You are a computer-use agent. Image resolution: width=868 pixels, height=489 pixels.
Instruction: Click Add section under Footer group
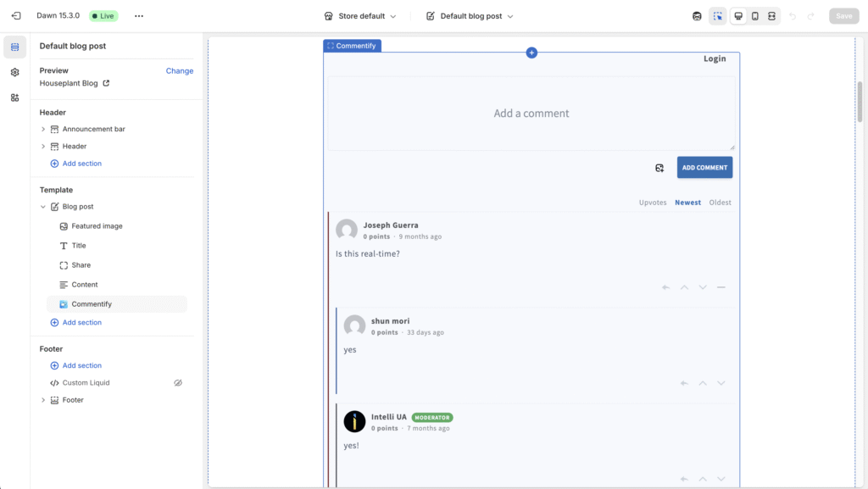[76, 365]
